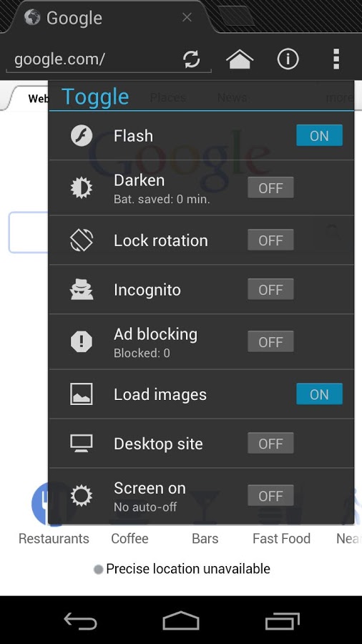Open the home page icon

point(240,59)
